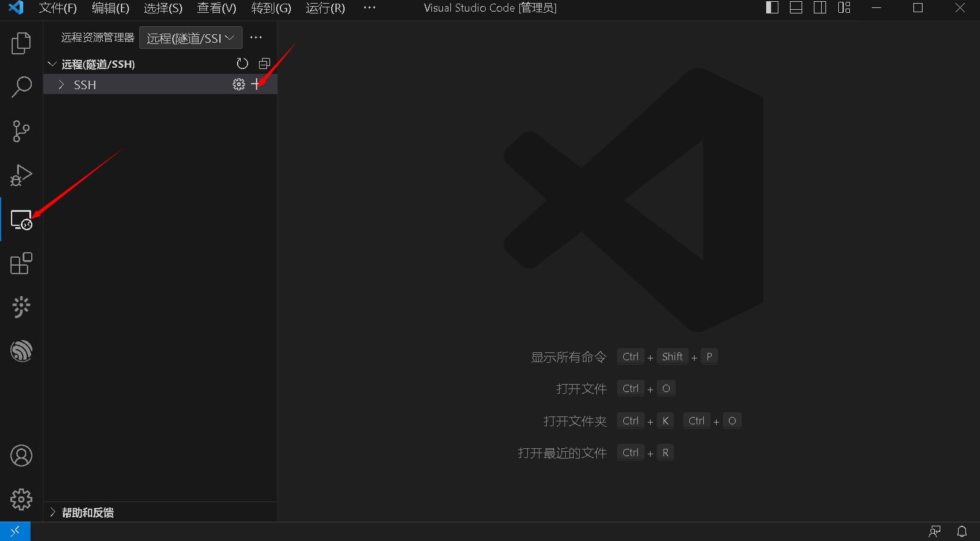Toggle primary side bar layout icon
The height and width of the screenshot is (541, 980).
[772, 8]
